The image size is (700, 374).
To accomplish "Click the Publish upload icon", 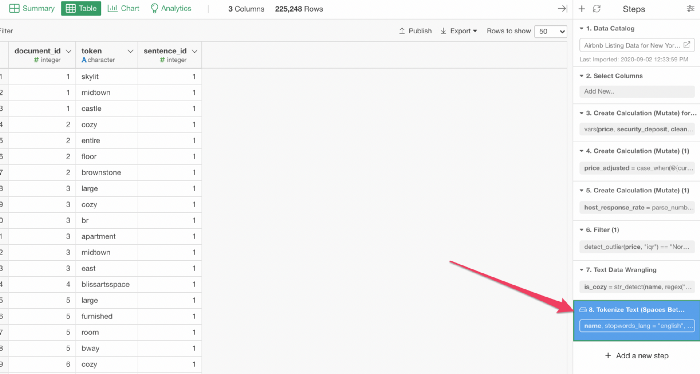I will tap(402, 31).
